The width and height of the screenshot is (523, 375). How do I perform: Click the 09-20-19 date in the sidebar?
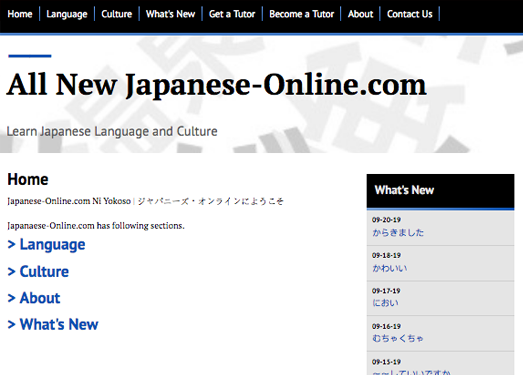(x=386, y=220)
